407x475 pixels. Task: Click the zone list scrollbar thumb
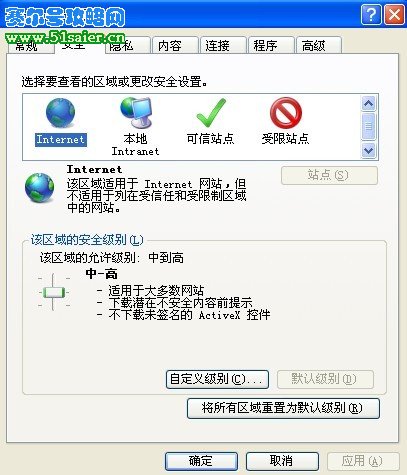click(x=368, y=127)
